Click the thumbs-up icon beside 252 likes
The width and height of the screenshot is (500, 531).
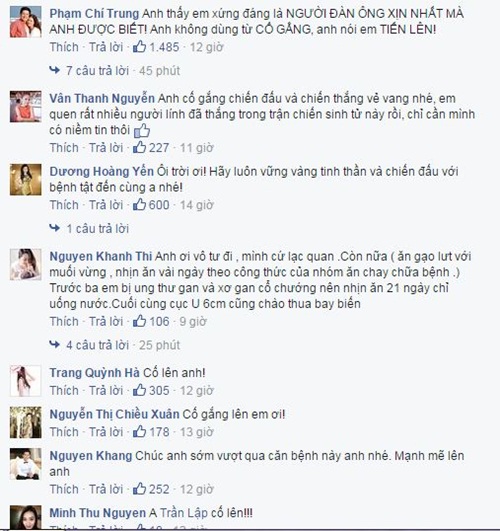tap(139, 489)
